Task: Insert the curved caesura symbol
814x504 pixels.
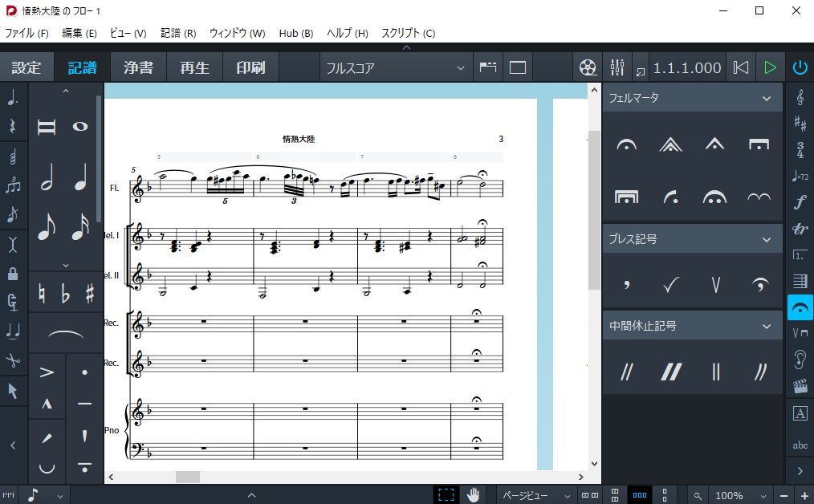Action: pos(760,372)
